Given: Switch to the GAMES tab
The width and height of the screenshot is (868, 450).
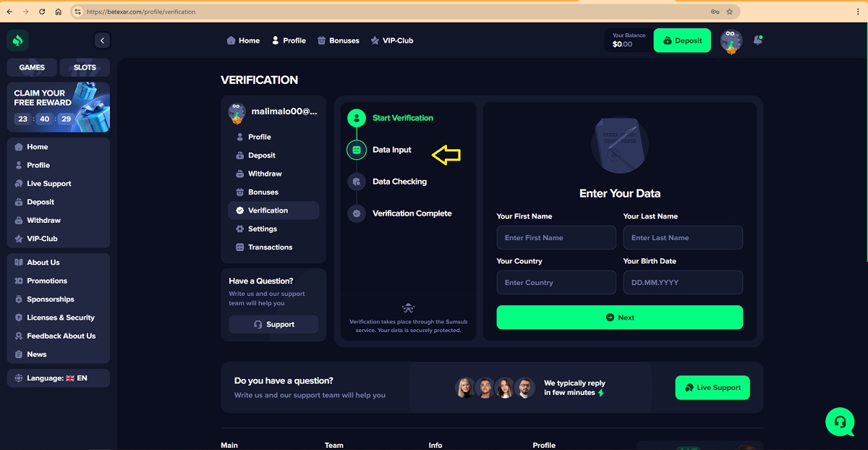Looking at the screenshot, I should click(x=32, y=67).
